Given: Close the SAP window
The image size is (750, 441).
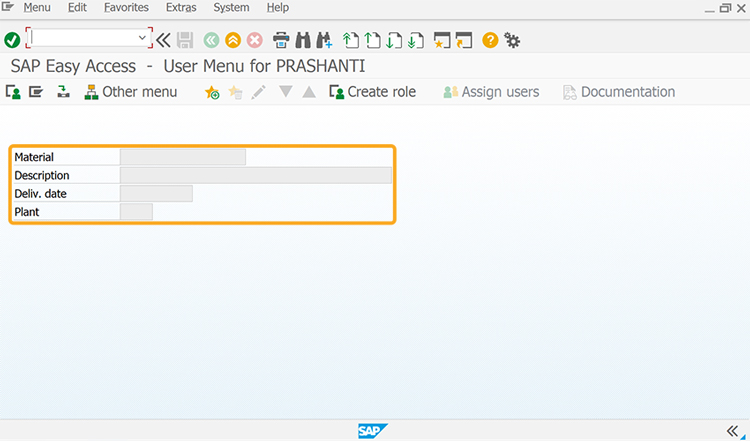Looking at the screenshot, I should pyautogui.click(x=741, y=8).
